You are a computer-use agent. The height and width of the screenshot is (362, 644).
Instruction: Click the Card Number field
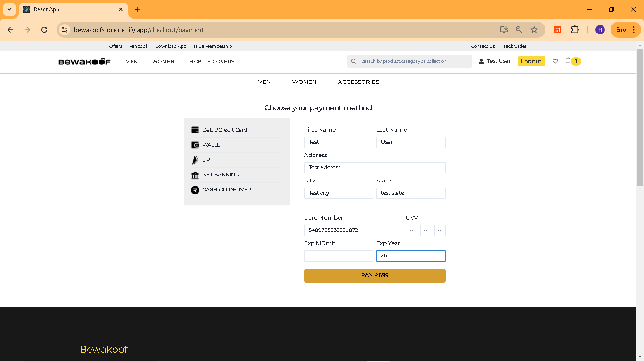click(x=354, y=230)
